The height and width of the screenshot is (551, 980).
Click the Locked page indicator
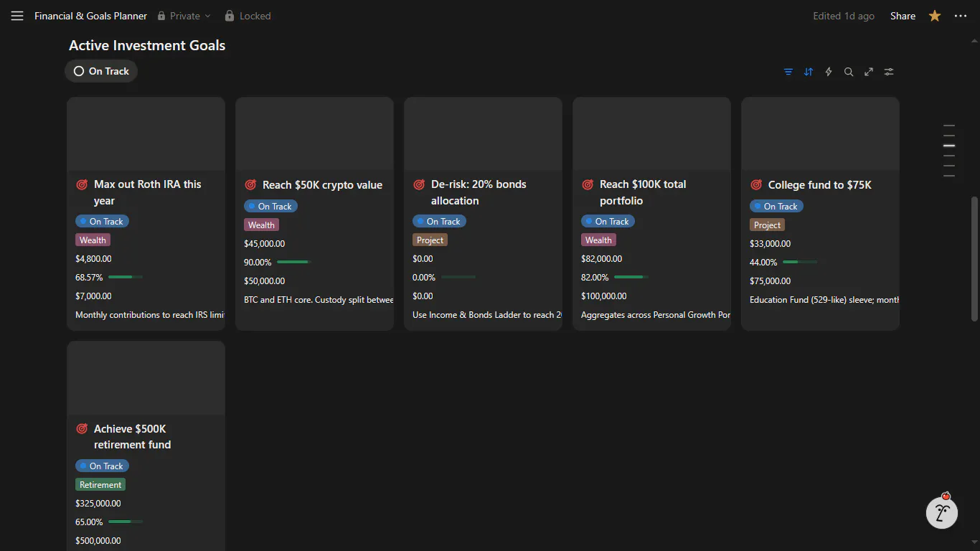248,16
